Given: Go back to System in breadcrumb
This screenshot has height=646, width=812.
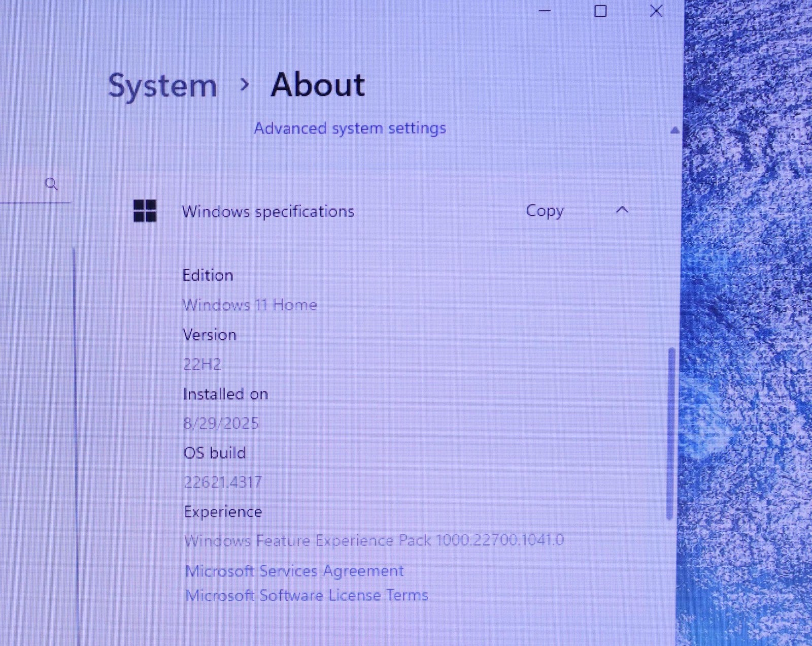Looking at the screenshot, I should tap(162, 85).
